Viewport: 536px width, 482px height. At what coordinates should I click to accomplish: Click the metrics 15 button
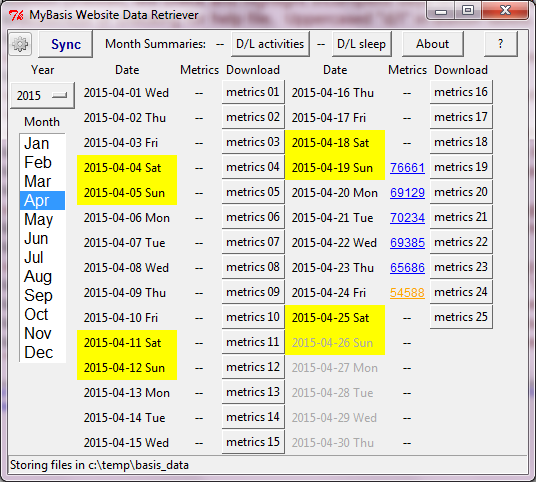pyautogui.click(x=253, y=442)
